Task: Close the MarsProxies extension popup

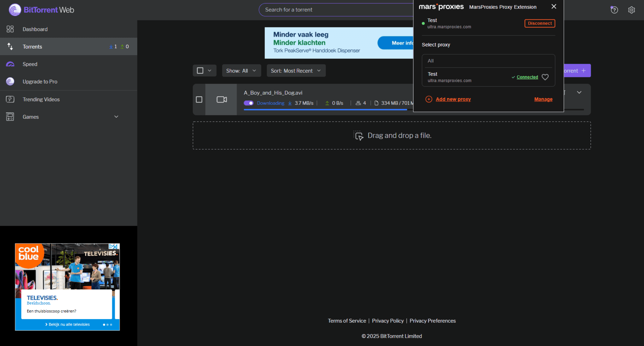Action: click(554, 6)
